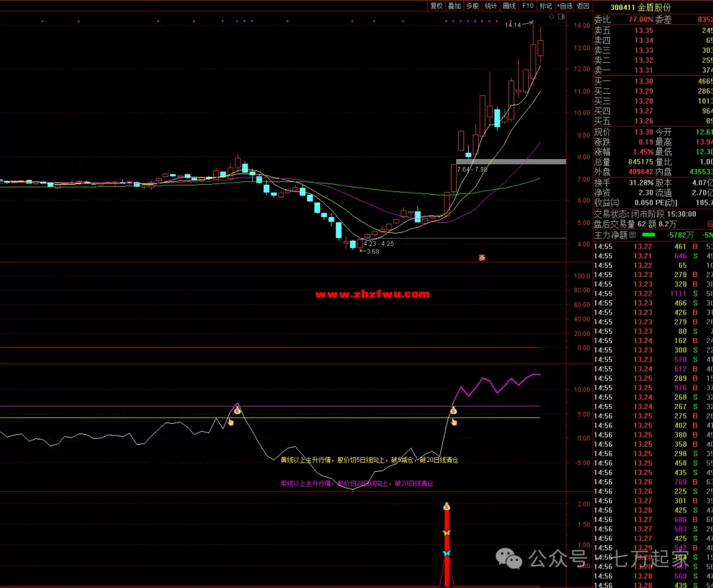Click the yellow butterfly icon on red bar

click(447, 532)
